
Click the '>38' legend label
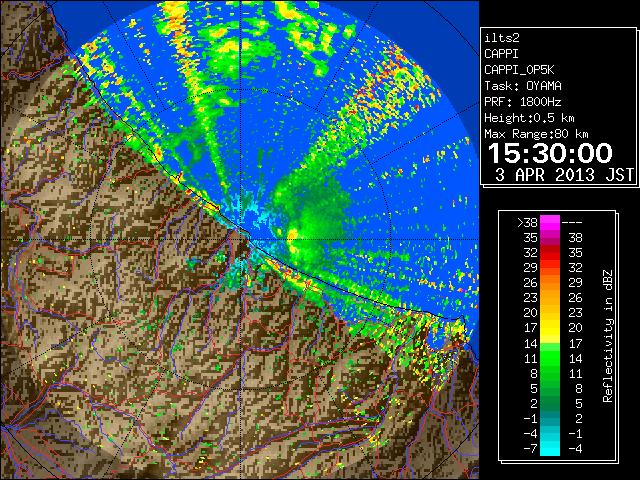pyautogui.click(x=527, y=223)
